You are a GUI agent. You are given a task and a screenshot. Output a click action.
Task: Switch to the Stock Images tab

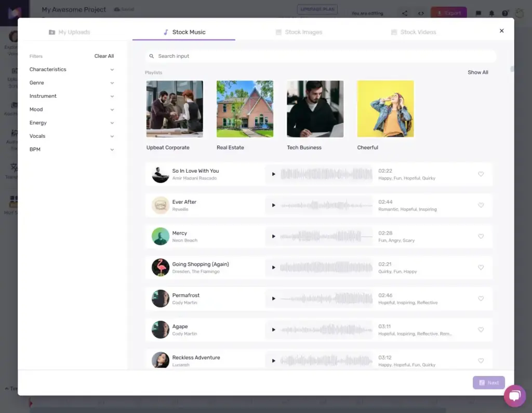tap(299, 32)
